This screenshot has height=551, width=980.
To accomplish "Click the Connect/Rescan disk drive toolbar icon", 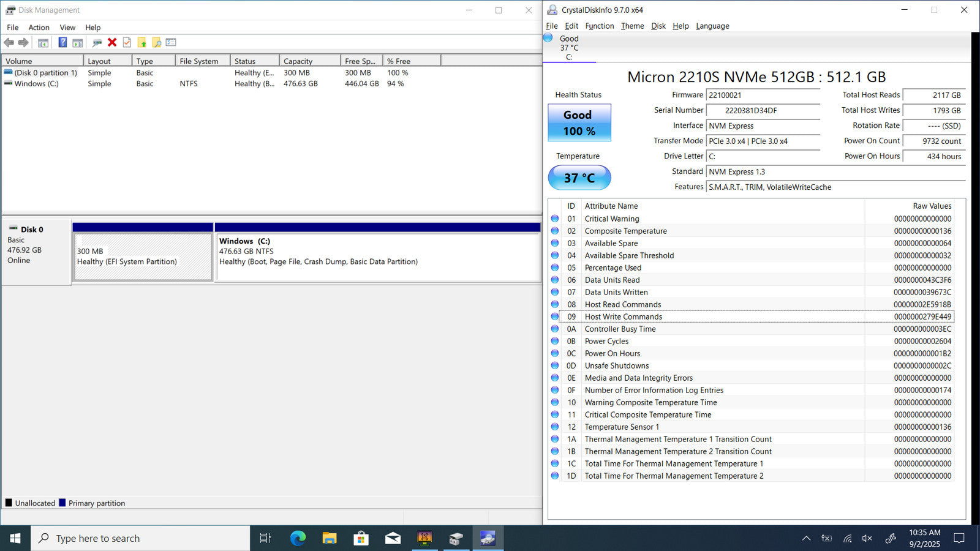I will tap(97, 43).
